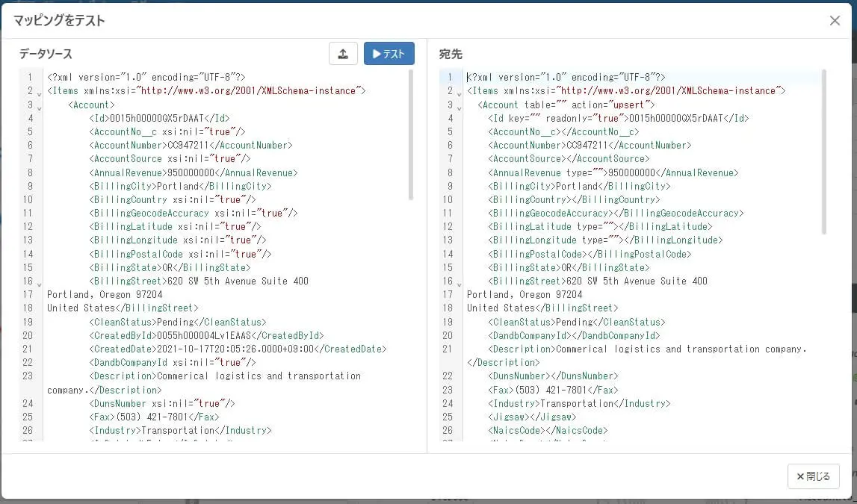The height and width of the screenshot is (504, 857).
Task: Click Industry Transportation line in destination
Action: (x=579, y=403)
